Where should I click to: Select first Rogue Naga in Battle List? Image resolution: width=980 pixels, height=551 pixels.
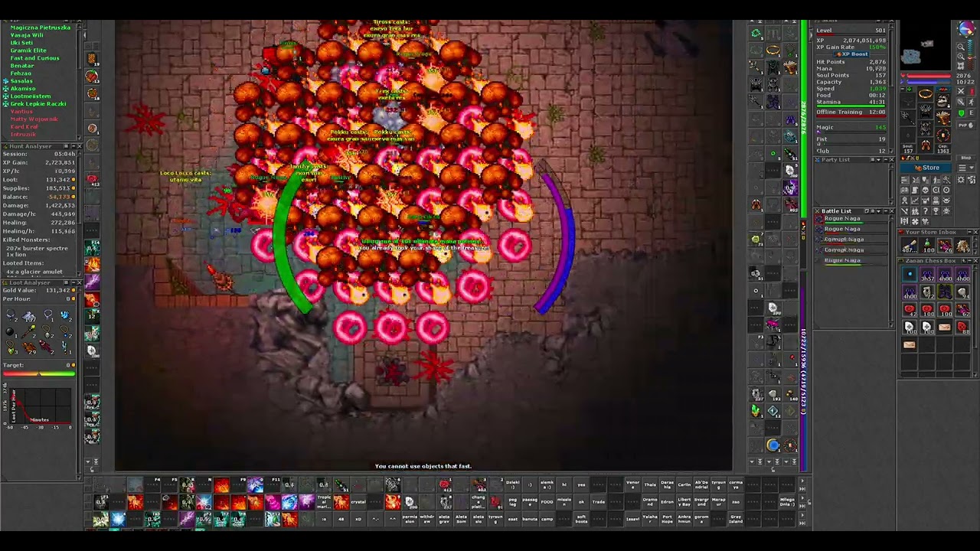coord(850,220)
